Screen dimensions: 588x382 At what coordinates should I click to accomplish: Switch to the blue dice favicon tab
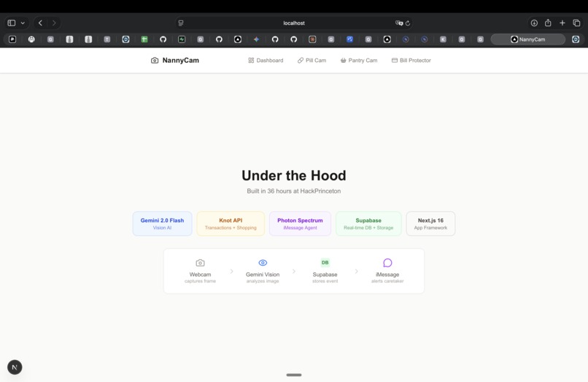349,39
